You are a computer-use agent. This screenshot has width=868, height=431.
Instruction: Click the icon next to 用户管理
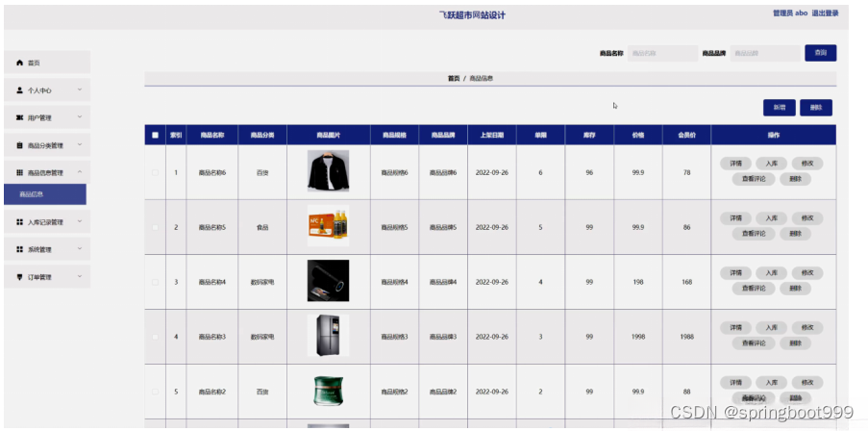20,117
